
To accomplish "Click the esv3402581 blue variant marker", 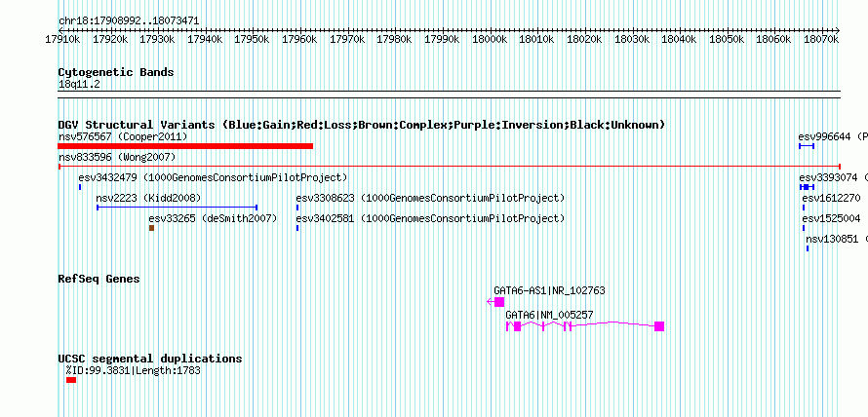I will click(x=297, y=228).
